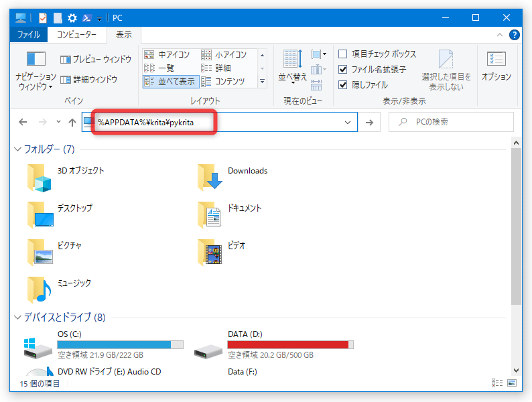Switch to the コンピューター ribbon tab
The height and width of the screenshot is (402, 532).
pyautogui.click(x=76, y=35)
